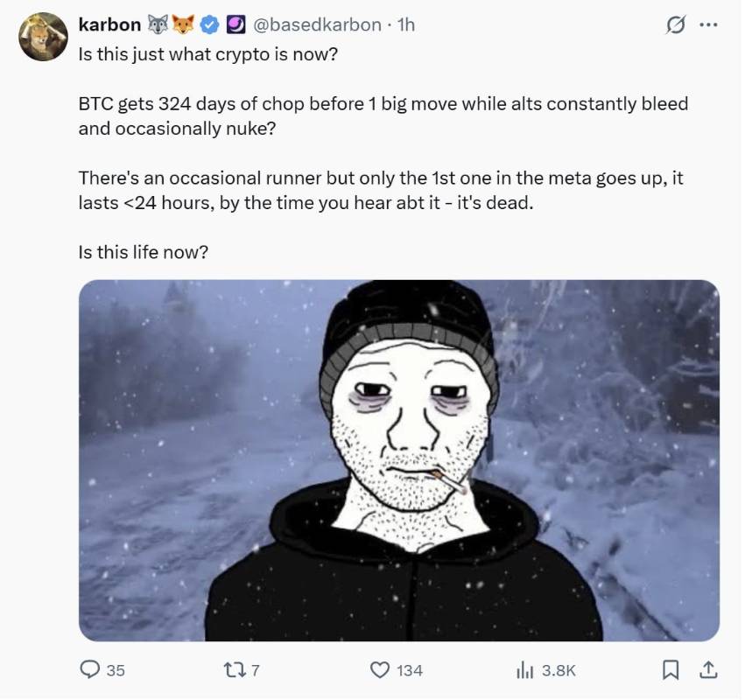Click the wolf emoji beside karbon
Image resolution: width=752 pixels, height=700 pixels.
[158, 25]
